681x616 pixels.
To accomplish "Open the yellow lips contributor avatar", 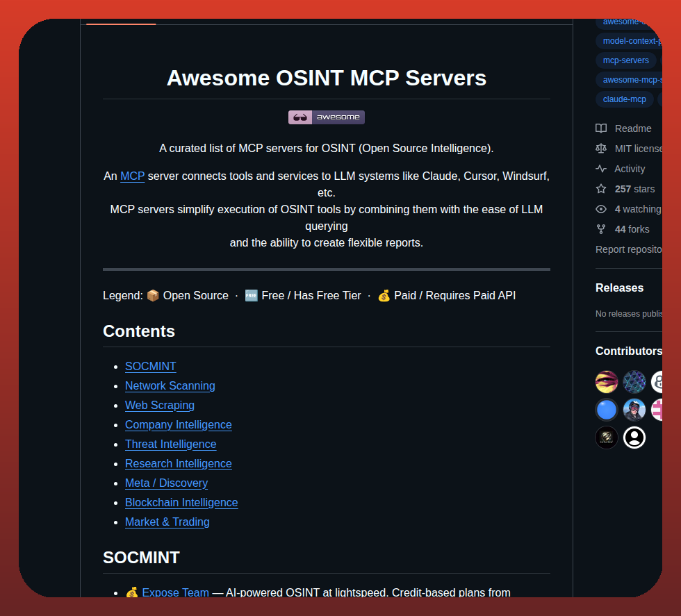I will [606, 382].
